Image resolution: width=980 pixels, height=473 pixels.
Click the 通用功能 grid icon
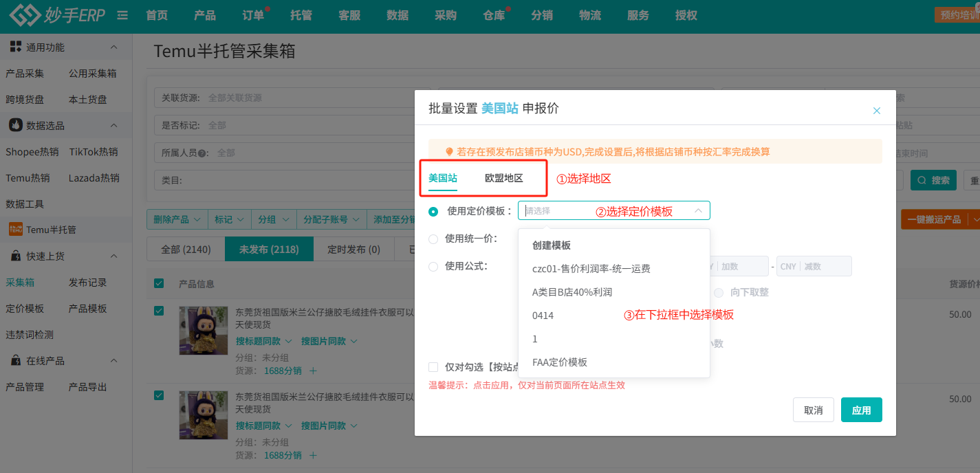pyautogui.click(x=15, y=47)
